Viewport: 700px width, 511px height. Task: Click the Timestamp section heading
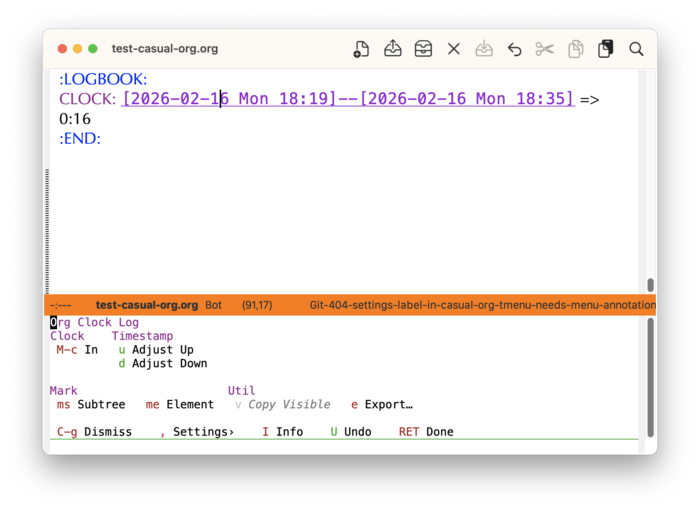142,336
